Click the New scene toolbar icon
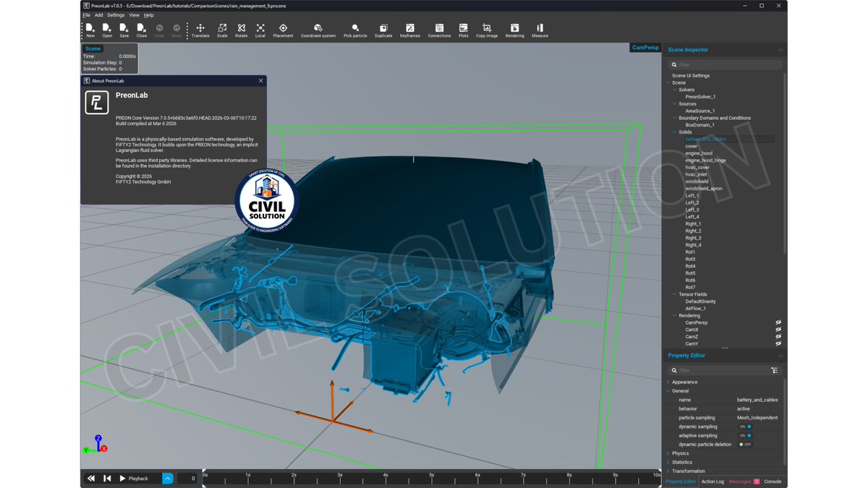 pos(90,30)
